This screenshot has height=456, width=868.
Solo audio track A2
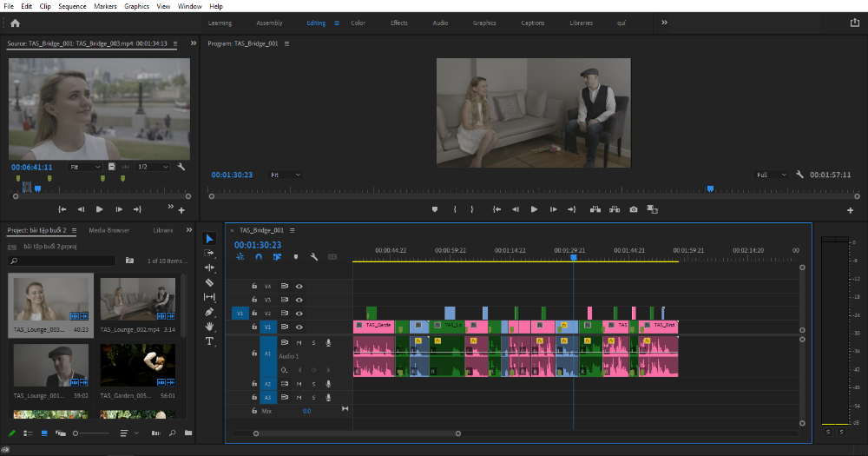[x=313, y=384]
